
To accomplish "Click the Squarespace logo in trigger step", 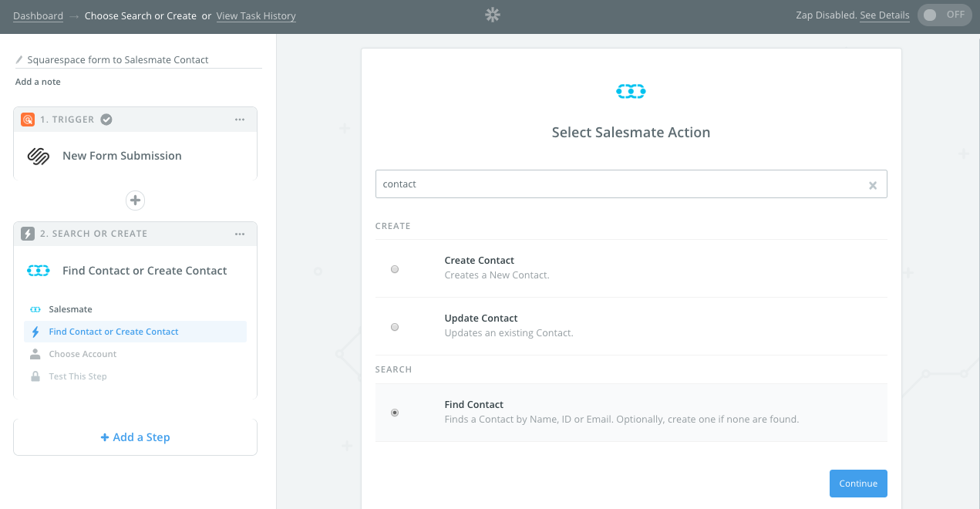I will click(x=39, y=156).
